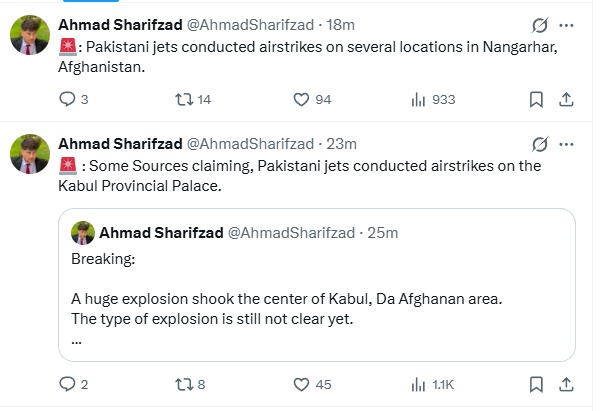Repost the Kabul Provincial Palace tweet
The image size is (602, 411).
184,384
